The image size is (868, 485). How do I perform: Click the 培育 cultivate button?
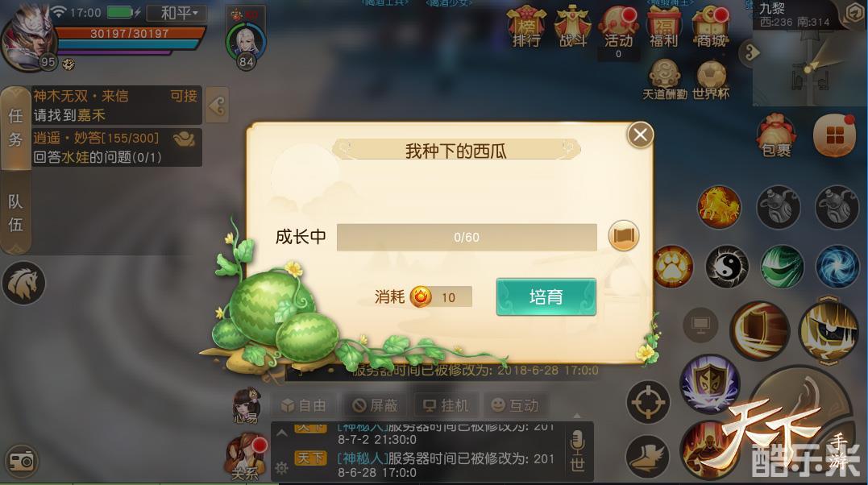(x=546, y=296)
